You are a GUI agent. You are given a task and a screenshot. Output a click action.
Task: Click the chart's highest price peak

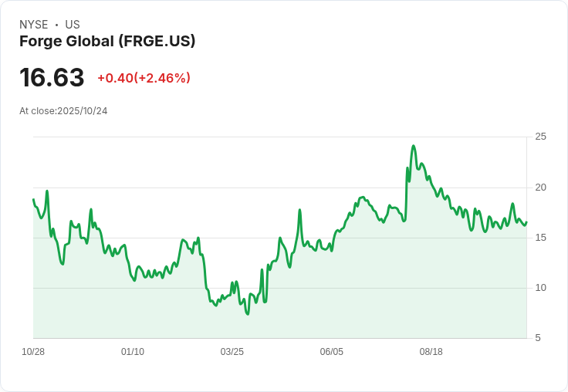[x=414, y=146]
